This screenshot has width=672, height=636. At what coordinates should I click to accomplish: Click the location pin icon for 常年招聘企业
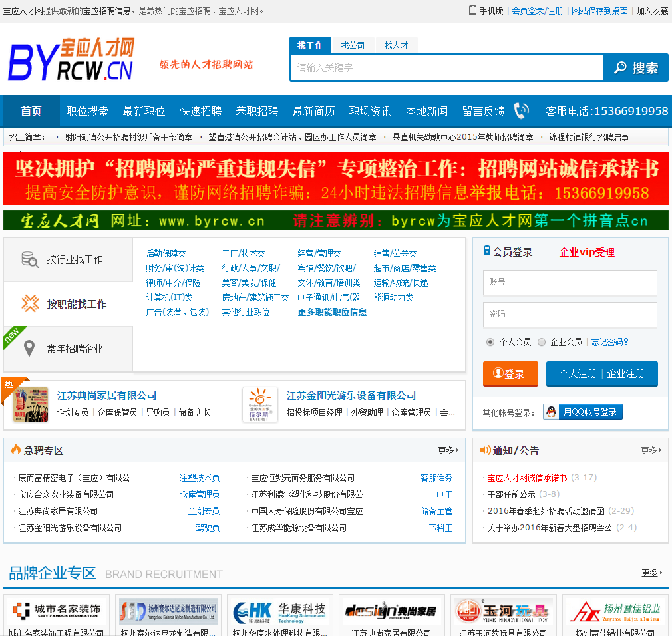point(29,349)
